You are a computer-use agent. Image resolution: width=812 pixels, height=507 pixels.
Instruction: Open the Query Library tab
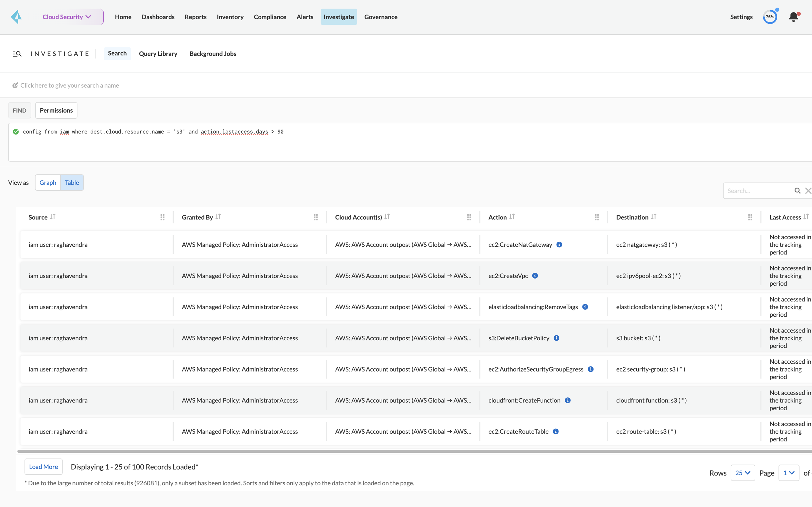tap(158, 54)
